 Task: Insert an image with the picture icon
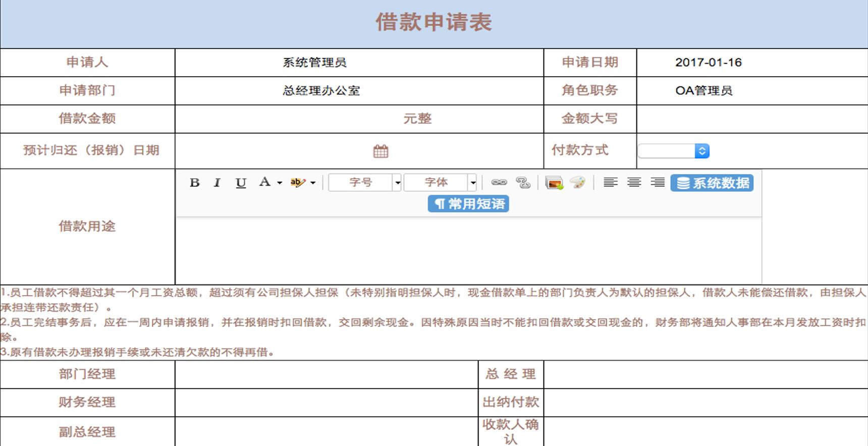coord(554,183)
